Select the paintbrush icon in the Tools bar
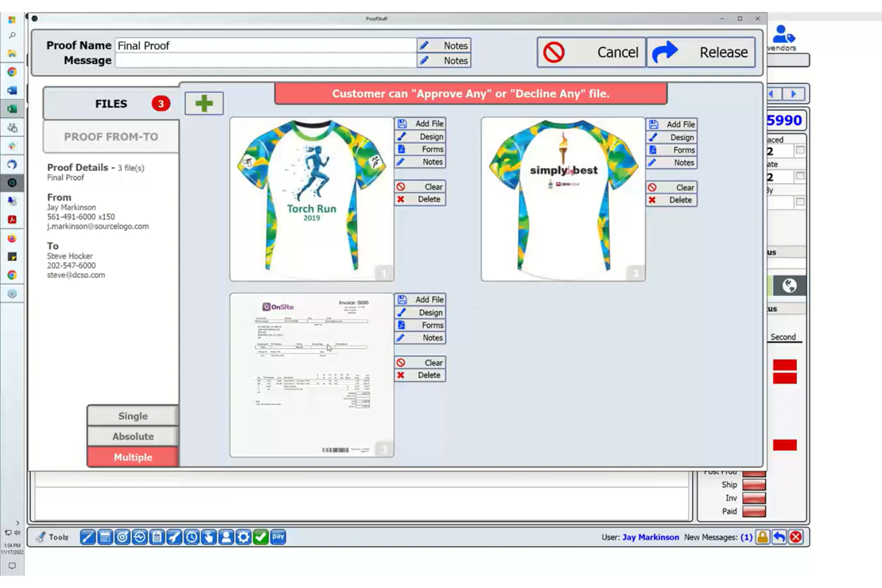 point(88,537)
